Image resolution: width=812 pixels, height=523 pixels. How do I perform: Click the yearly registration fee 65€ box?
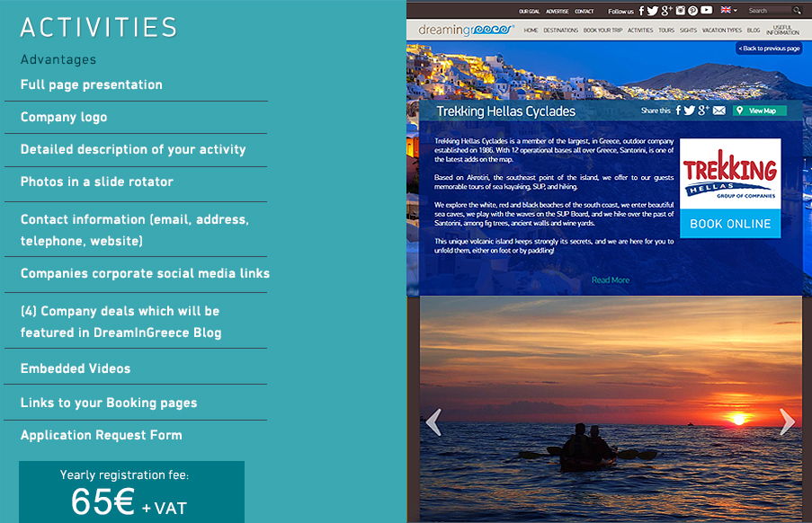(x=131, y=492)
